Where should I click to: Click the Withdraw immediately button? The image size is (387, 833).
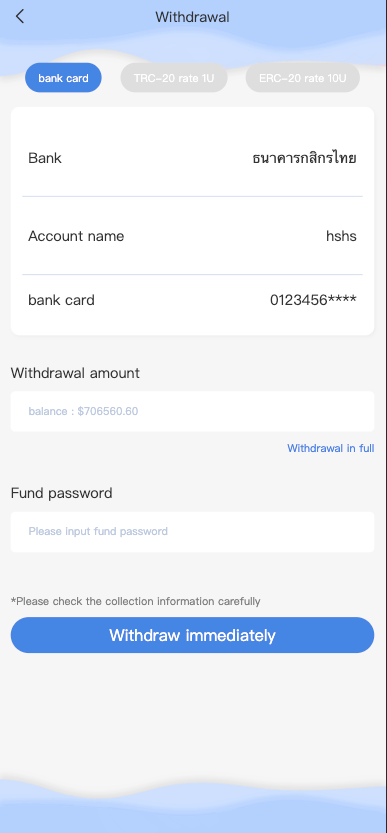point(192,635)
